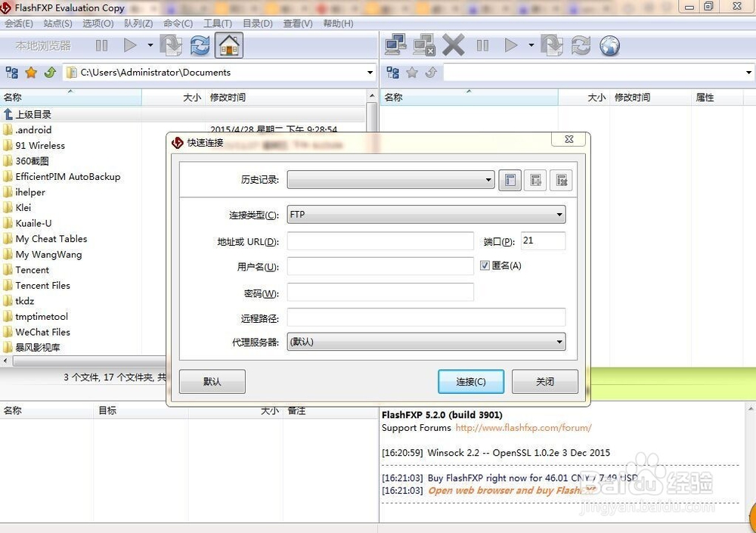Viewport: 756px width, 533px height.
Task: Click the local pane horizontal scrollbar
Action: click(x=89, y=361)
